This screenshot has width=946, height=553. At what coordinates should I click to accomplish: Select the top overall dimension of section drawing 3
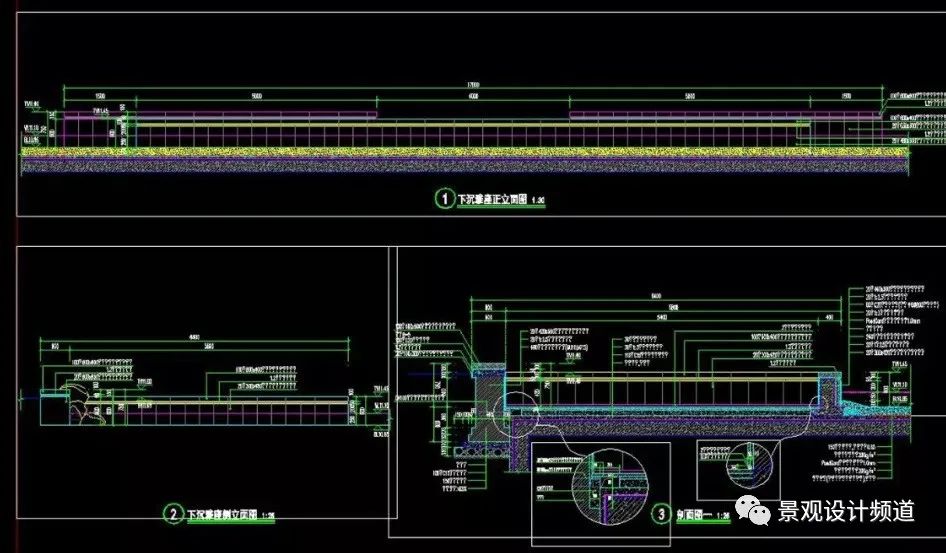656,296
